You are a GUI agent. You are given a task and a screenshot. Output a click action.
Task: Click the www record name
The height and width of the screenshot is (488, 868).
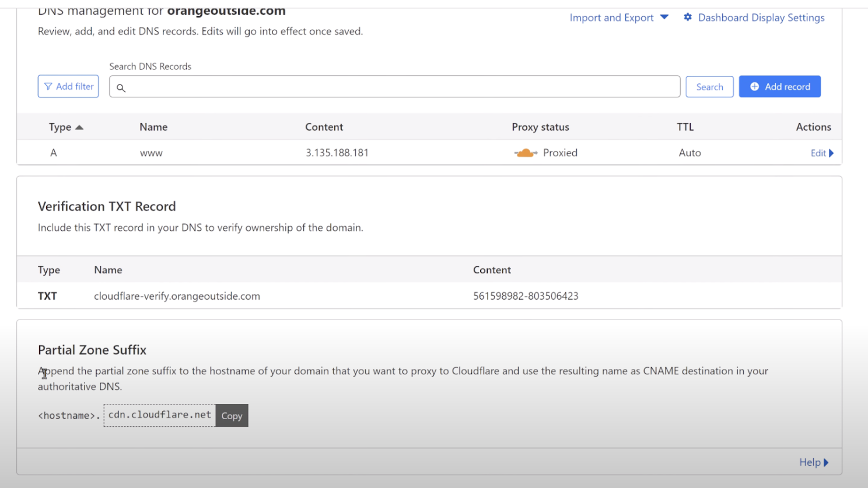[x=151, y=153]
